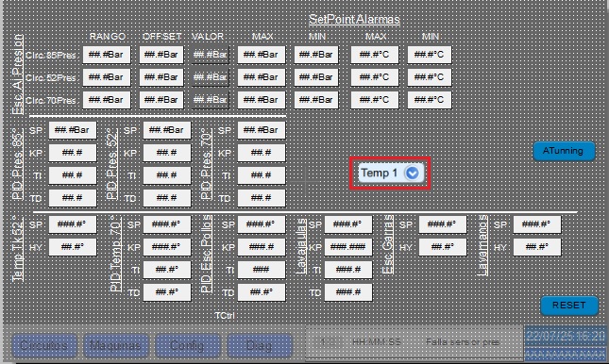Screen dimensions: 609x364
Task: Select the RANGO field for Circ.70Pres
Action: (x=107, y=100)
